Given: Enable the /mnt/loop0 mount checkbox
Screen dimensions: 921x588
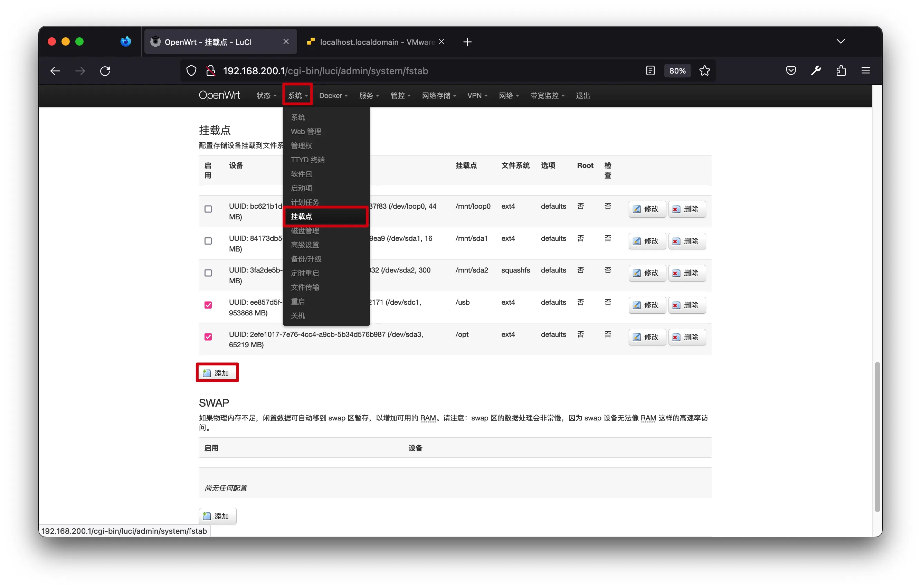Looking at the screenshot, I should click(208, 209).
